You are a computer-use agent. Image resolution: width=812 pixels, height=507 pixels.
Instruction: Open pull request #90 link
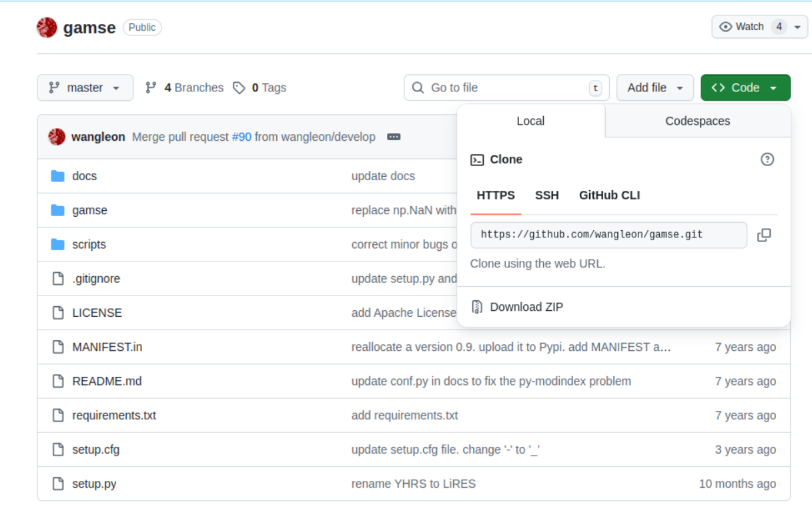(242, 137)
